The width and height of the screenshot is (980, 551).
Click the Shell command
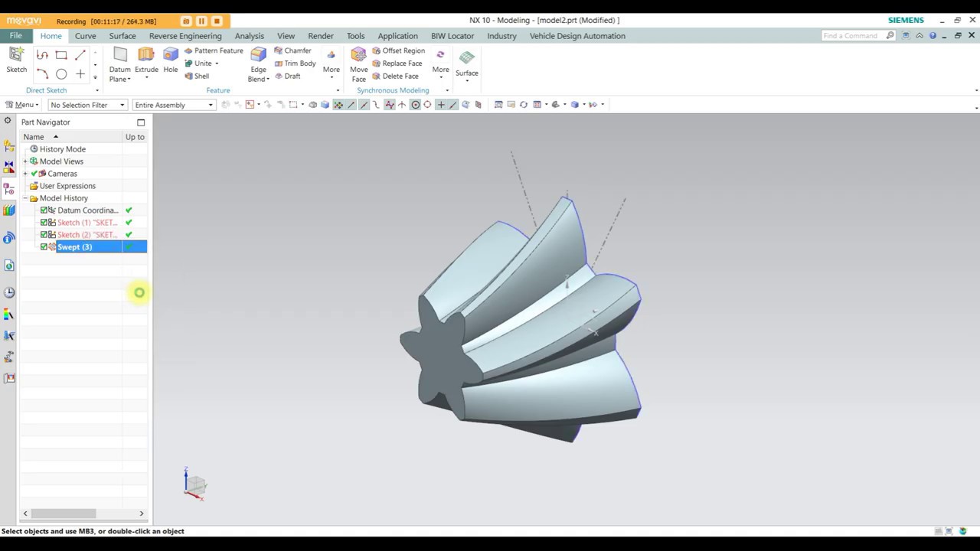197,76
